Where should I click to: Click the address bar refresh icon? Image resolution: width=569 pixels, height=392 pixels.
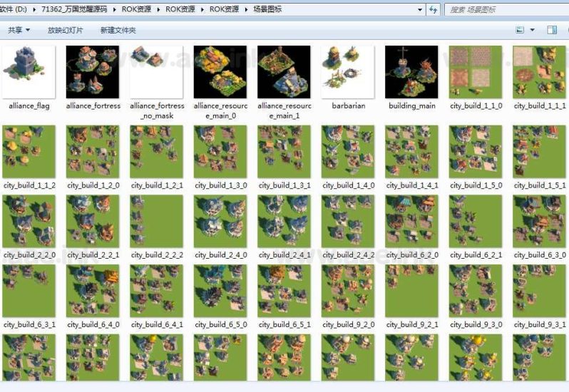(434, 10)
